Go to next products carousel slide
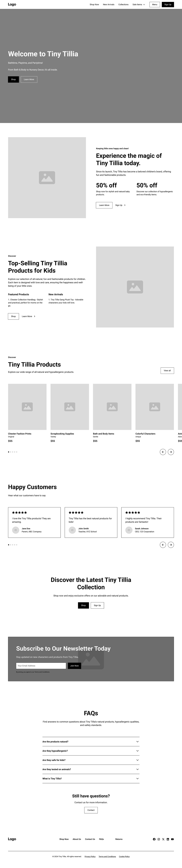Screen dimensions: 182x868 [171, 452]
